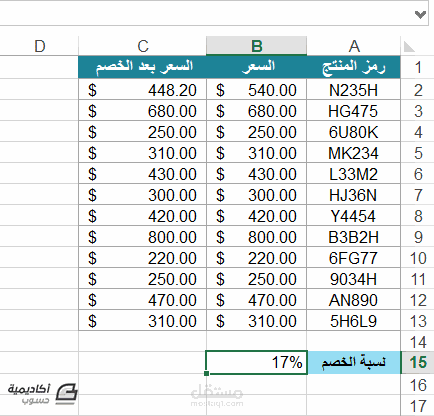Select column B price cell in row 8
The image size is (434, 416).
(x=256, y=216)
